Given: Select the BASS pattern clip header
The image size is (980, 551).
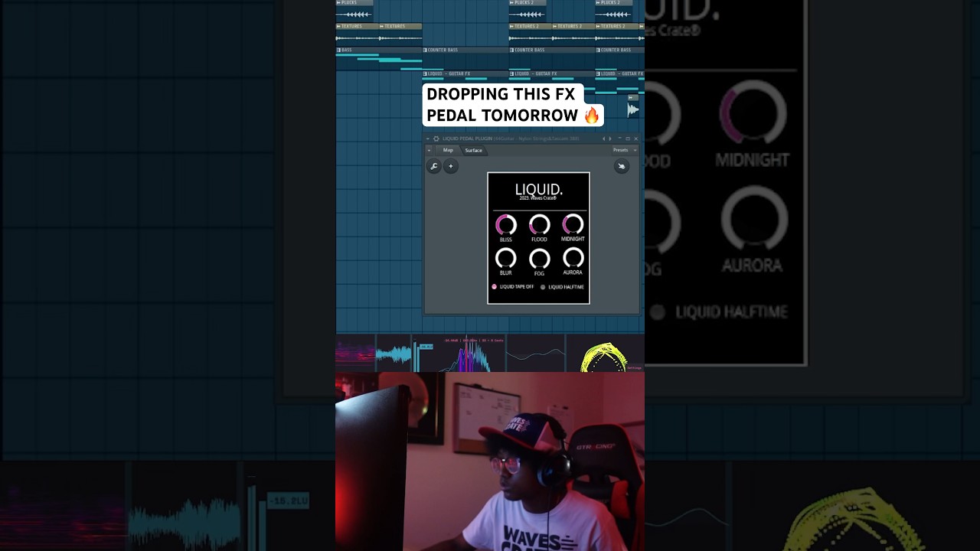Looking at the screenshot, I should pyautogui.click(x=379, y=50).
